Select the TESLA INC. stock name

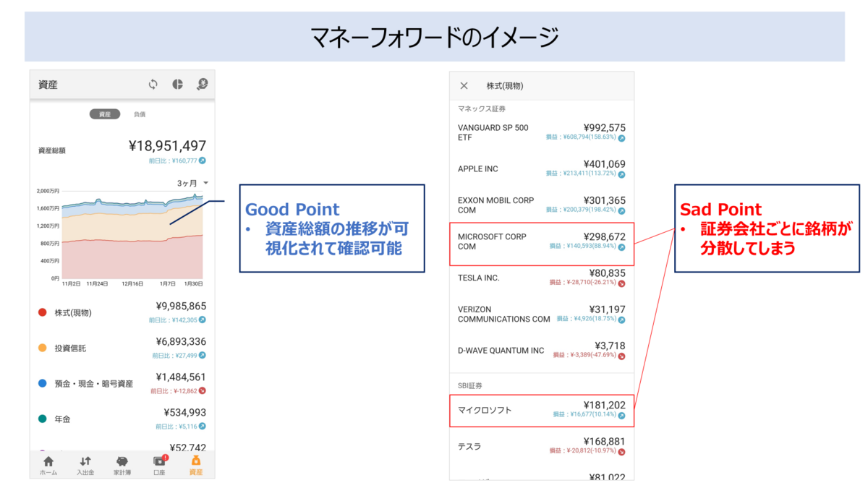(479, 278)
